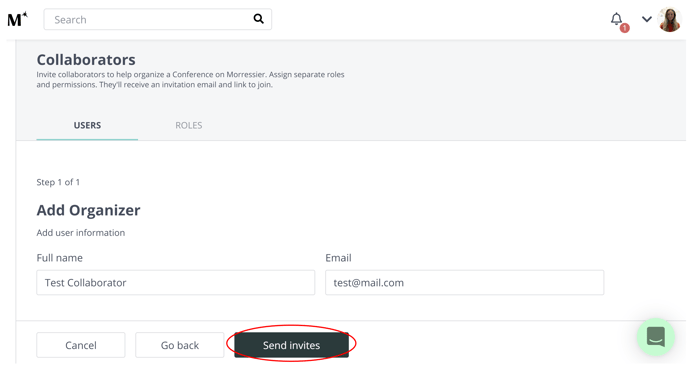This screenshot has width=688, height=370.
Task: Select the Go back button
Action: pos(180,345)
